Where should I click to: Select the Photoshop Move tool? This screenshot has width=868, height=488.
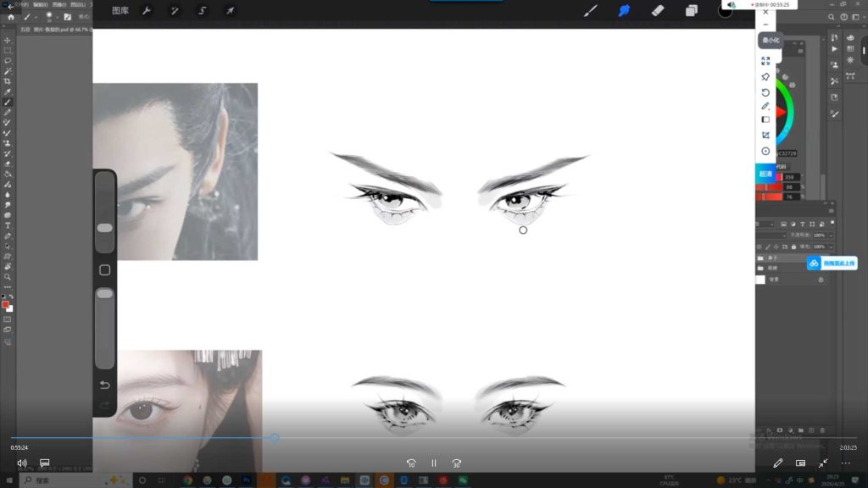coord(7,41)
